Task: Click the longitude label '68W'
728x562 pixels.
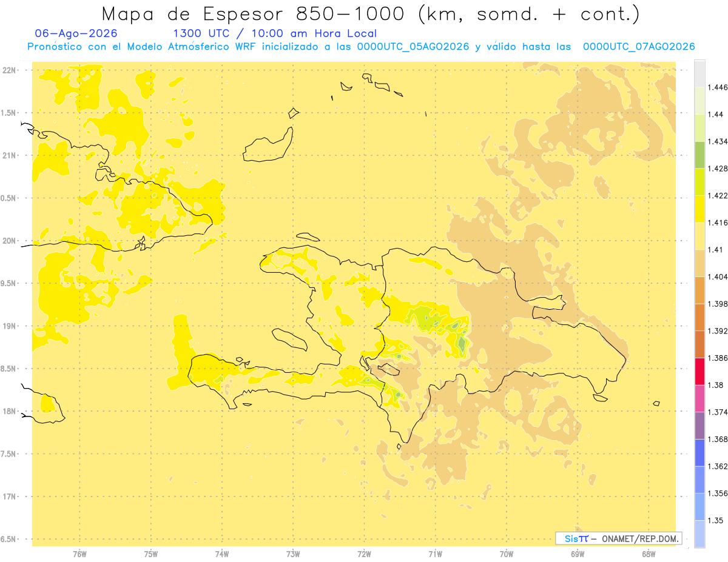Action: (x=649, y=554)
